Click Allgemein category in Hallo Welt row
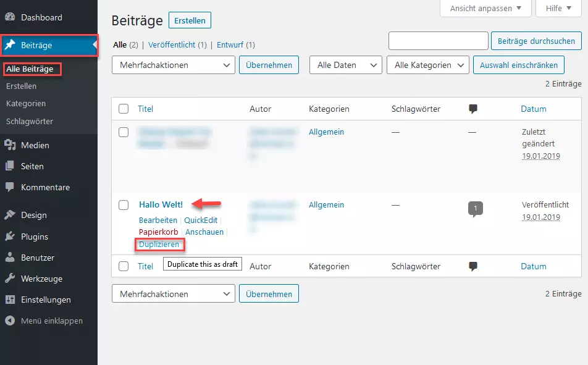The height and width of the screenshot is (365, 588). pos(326,204)
